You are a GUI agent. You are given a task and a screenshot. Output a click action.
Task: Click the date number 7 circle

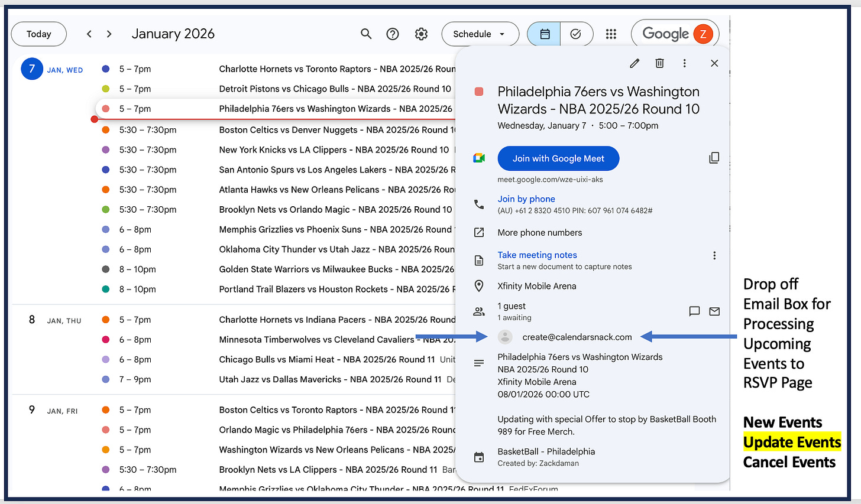tap(32, 69)
